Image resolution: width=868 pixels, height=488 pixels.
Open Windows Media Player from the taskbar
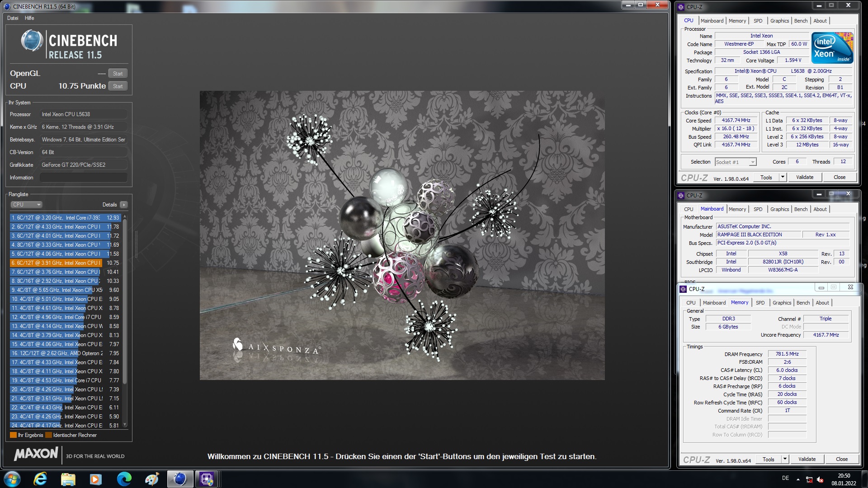coord(95,479)
